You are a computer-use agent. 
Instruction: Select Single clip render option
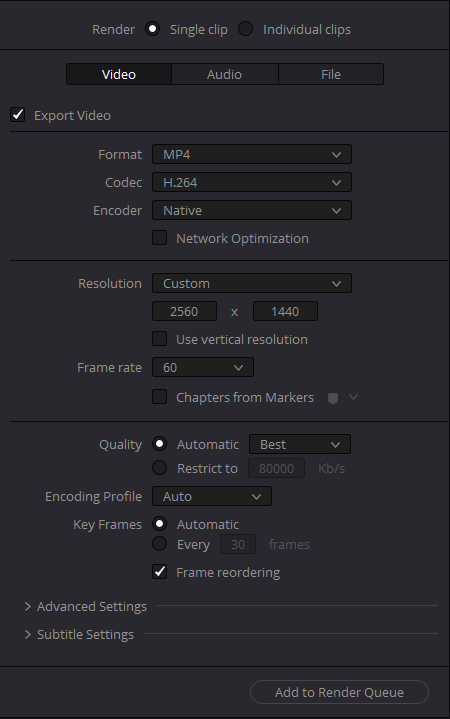[x=152, y=29]
